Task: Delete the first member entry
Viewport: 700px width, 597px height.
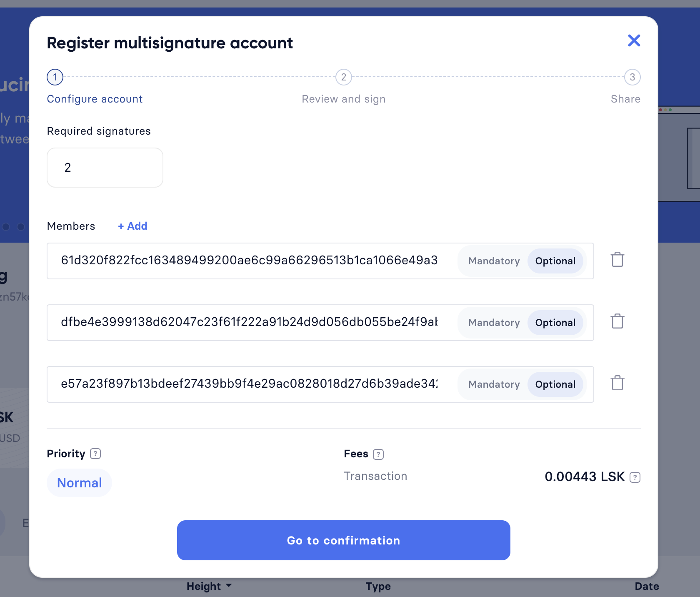Action: tap(617, 259)
